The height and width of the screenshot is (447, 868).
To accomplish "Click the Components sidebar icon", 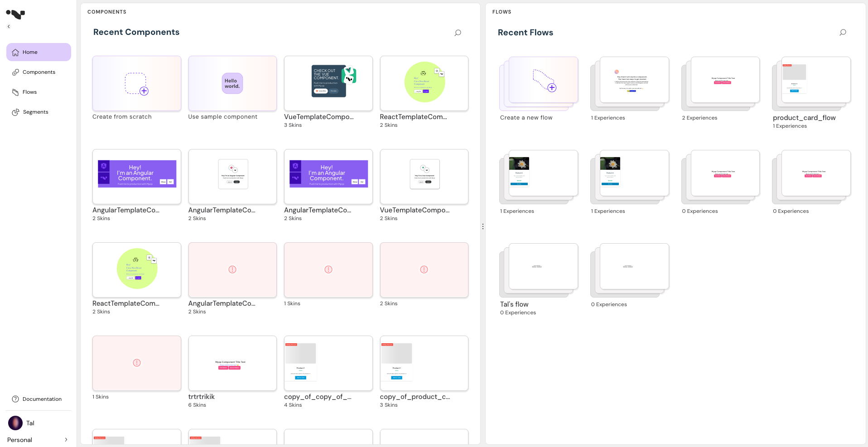I will point(15,72).
